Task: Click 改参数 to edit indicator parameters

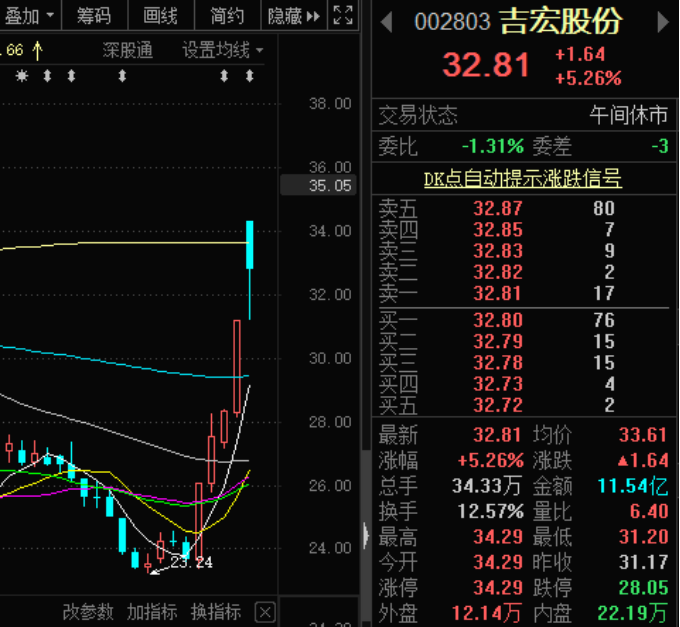Action: pyautogui.click(x=88, y=612)
